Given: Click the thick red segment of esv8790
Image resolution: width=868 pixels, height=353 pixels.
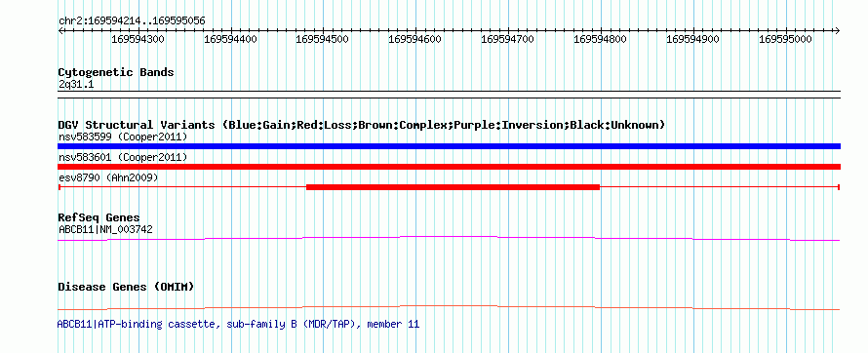Looking at the screenshot, I should pos(453,187).
